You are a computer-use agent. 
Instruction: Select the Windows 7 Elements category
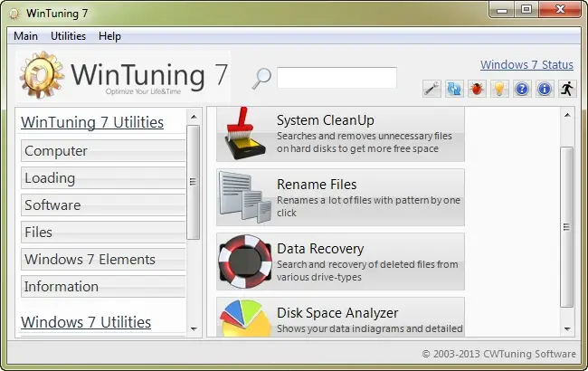tap(103, 259)
